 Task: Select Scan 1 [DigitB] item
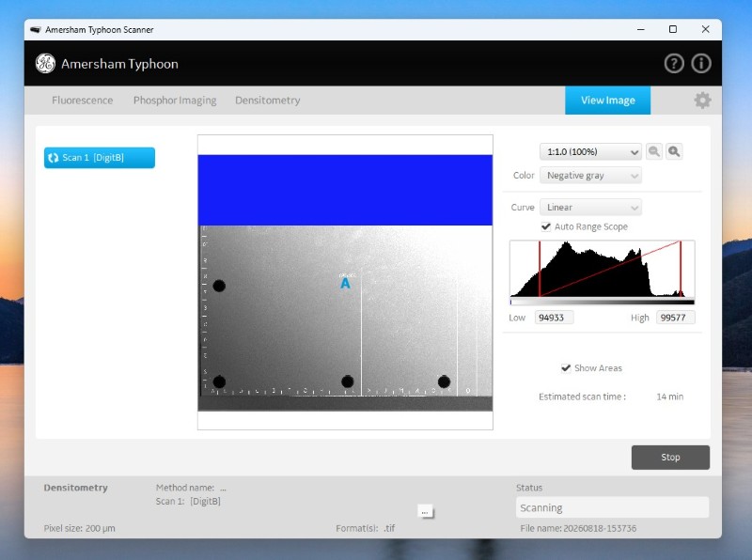click(x=100, y=158)
